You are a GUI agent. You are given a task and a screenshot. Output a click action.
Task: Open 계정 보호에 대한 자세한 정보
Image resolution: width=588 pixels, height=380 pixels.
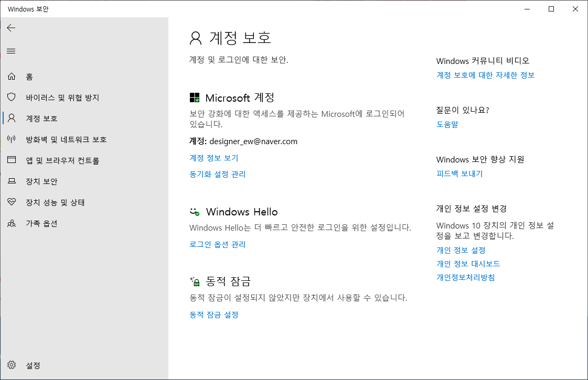tap(485, 75)
